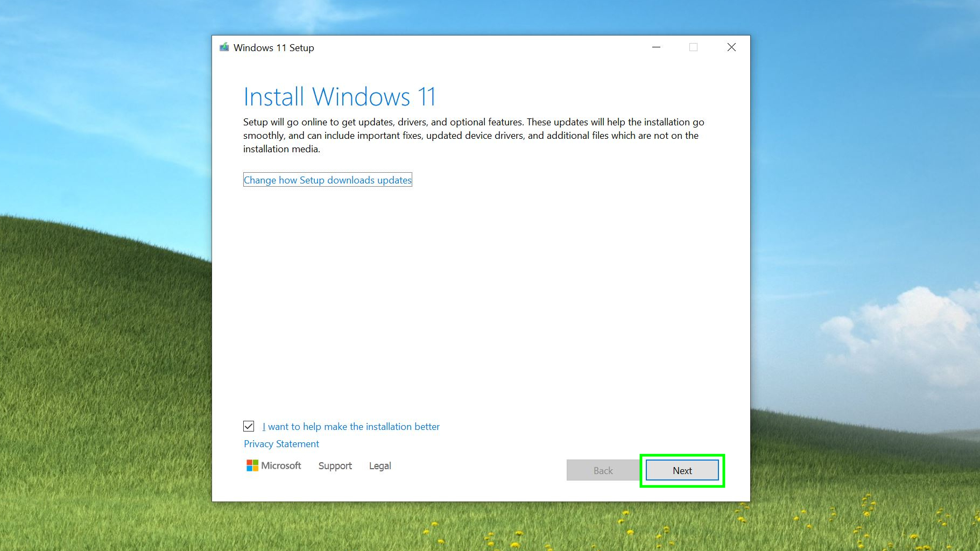980x551 pixels.
Task: Click the disabled Back button
Action: coord(603,470)
